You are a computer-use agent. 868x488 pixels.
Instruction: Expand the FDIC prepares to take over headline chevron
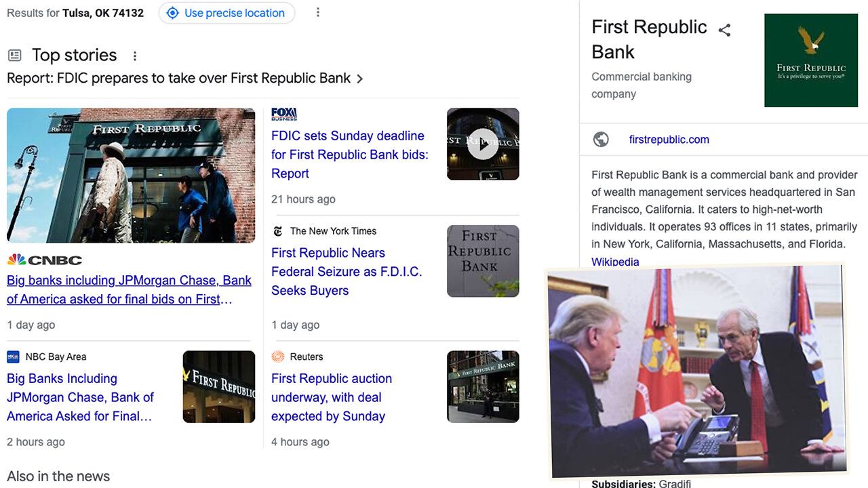(359, 79)
